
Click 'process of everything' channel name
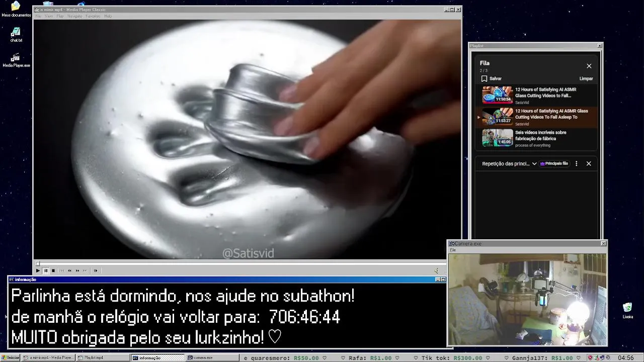(533, 145)
